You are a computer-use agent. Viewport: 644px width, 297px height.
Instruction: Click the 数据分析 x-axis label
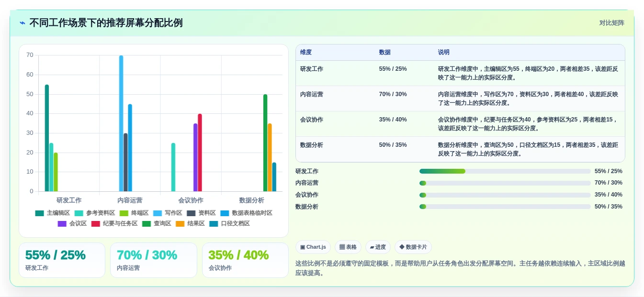(252, 200)
